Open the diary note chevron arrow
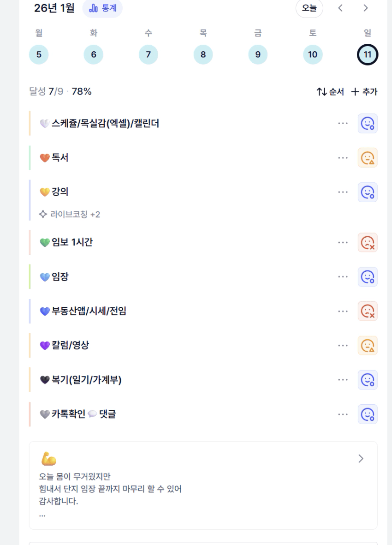The width and height of the screenshot is (392, 545). 361,459
